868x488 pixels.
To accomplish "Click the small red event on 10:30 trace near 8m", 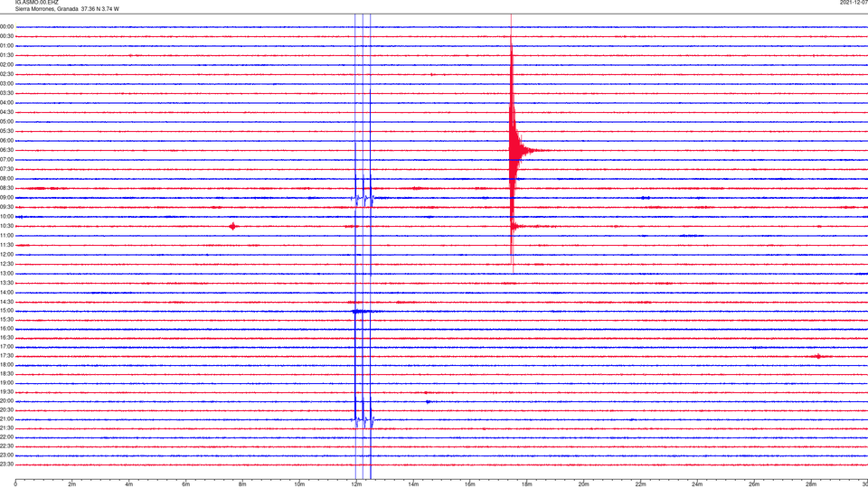I will [233, 226].
